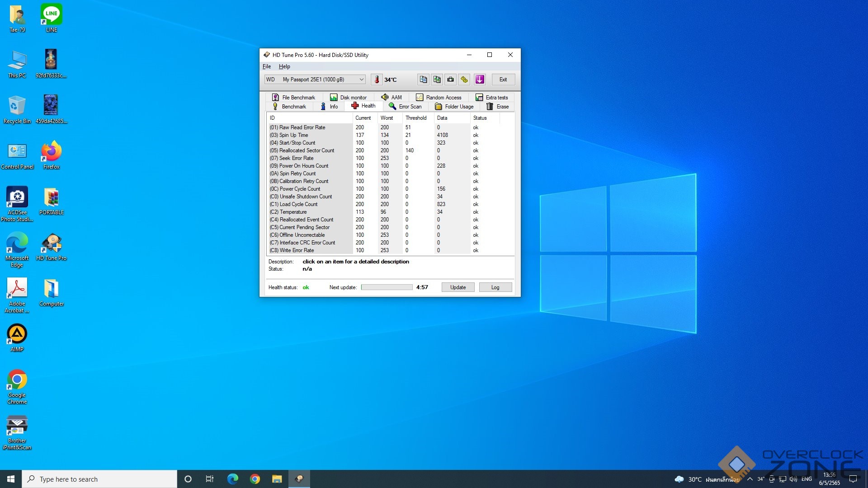This screenshot has width=868, height=488.
Task: Click the thermometer temperature icon
Action: 377,80
